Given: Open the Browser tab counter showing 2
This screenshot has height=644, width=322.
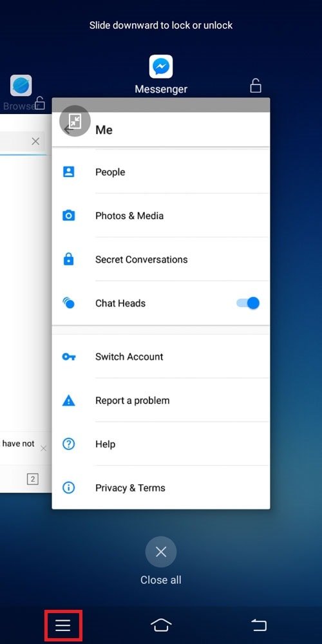Looking at the screenshot, I should click(32, 478).
